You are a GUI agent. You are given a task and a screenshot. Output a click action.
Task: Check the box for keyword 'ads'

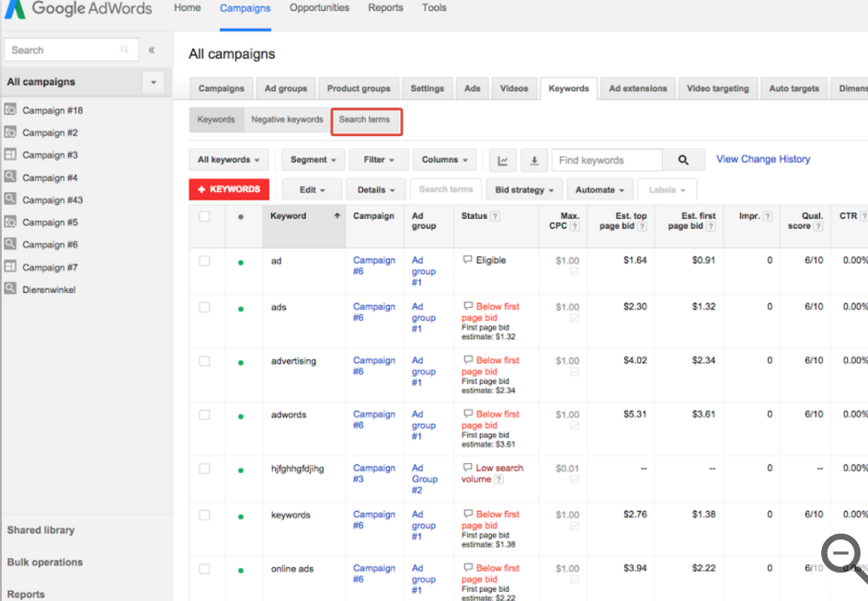[204, 307]
